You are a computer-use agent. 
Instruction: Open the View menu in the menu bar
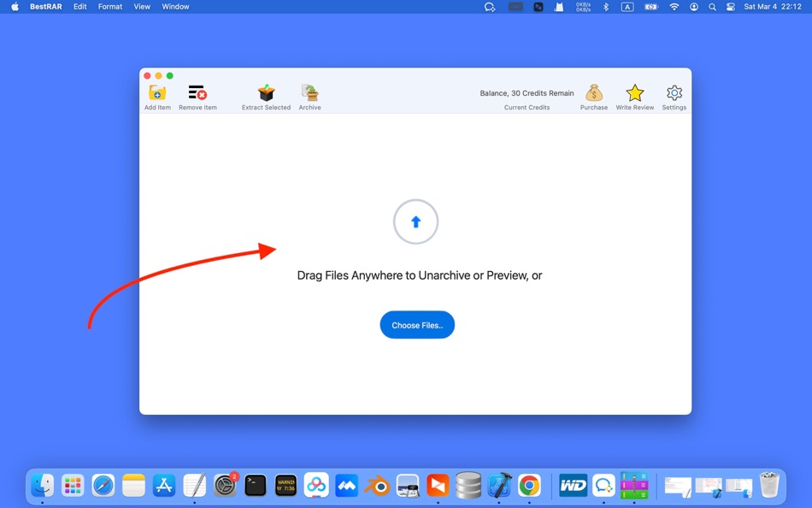point(142,7)
